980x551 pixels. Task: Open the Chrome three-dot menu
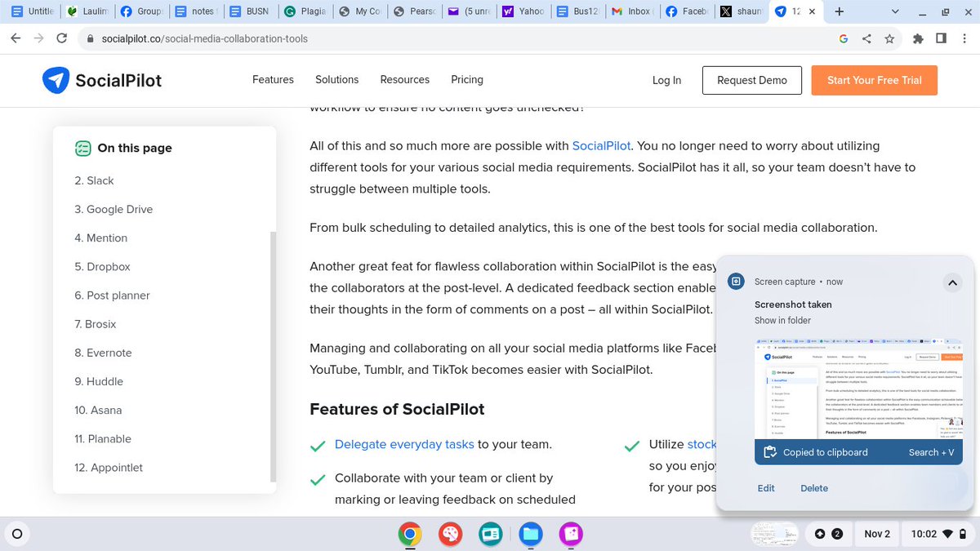coord(964,38)
